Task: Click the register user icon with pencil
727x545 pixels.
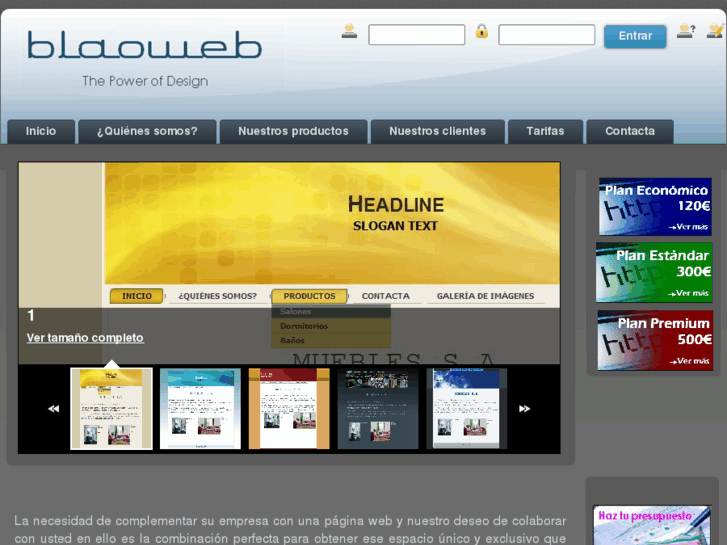Action: click(715, 31)
